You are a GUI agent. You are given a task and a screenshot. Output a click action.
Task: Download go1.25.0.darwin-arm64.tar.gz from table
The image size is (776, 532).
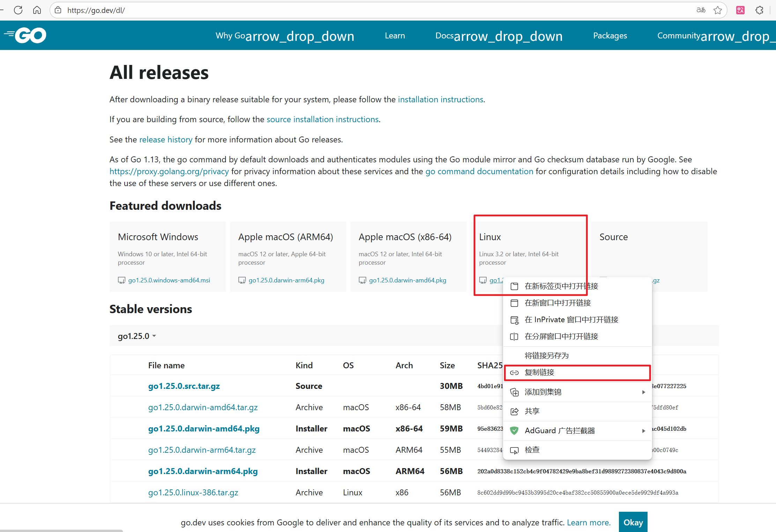[202, 450]
